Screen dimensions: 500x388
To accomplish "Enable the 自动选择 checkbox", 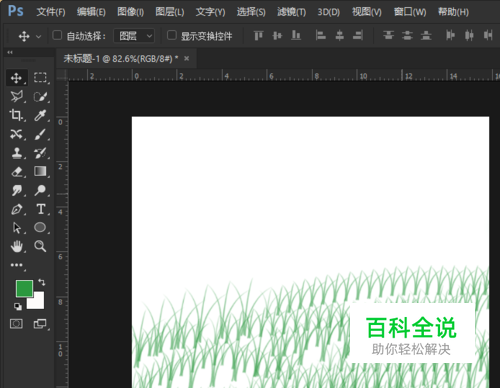I will 57,35.
